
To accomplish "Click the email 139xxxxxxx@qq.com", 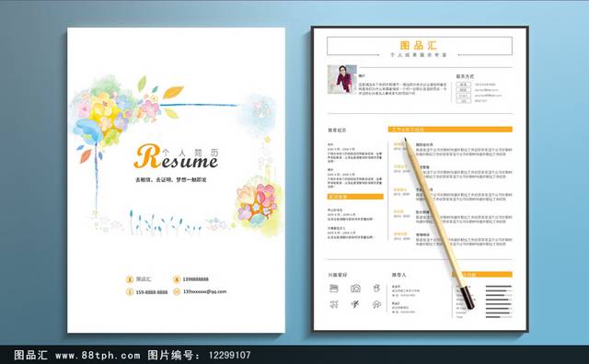I will click(204, 291).
